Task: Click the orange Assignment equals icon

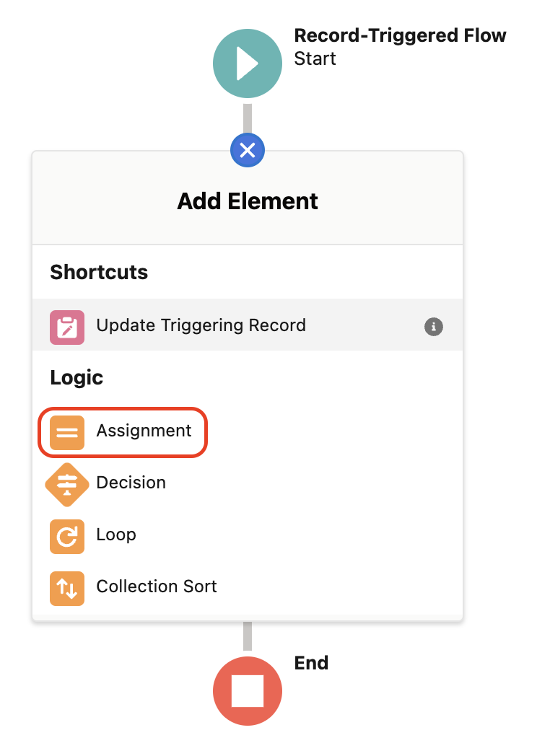Action: coord(67,433)
